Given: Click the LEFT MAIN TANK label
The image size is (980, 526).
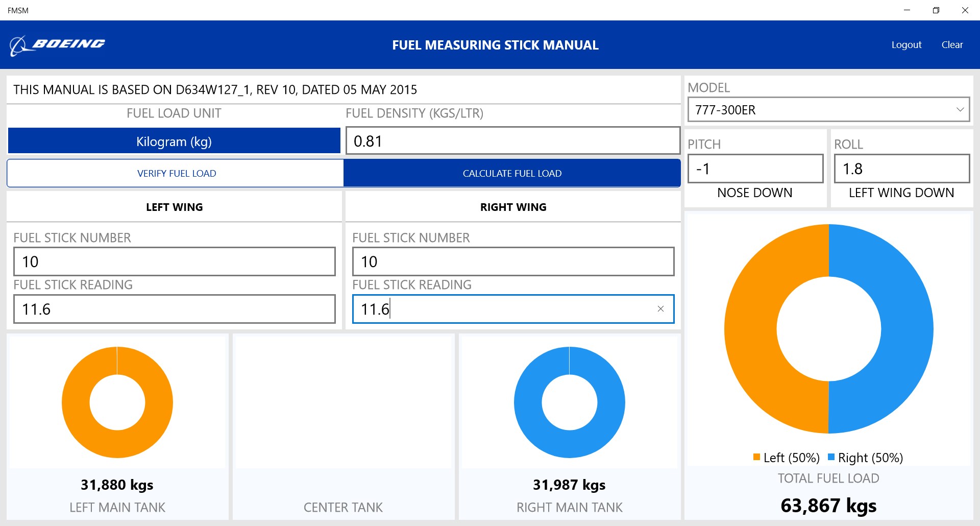Looking at the screenshot, I should pyautogui.click(x=117, y=507).
